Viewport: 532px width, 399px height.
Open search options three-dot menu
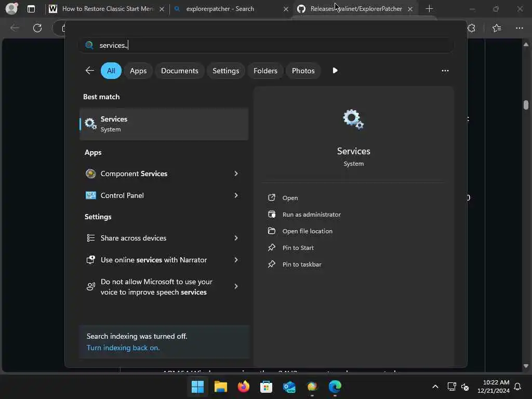(445, 71)
